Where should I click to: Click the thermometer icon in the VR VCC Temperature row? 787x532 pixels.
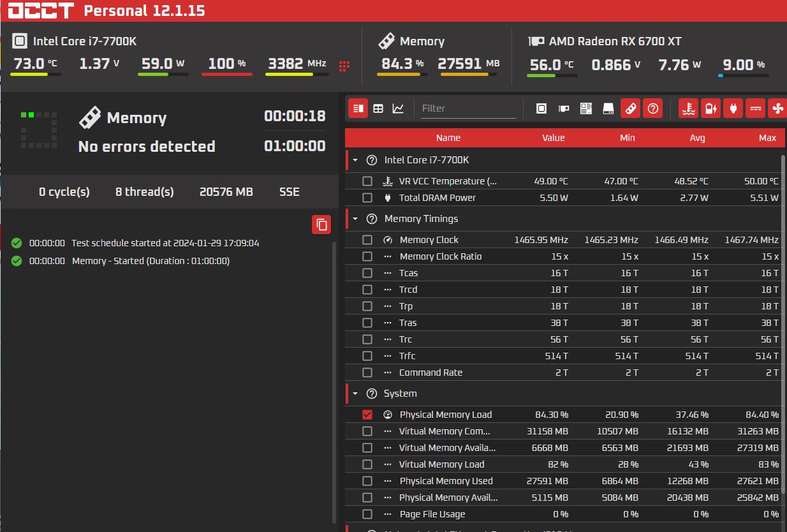tap(388, 181)
